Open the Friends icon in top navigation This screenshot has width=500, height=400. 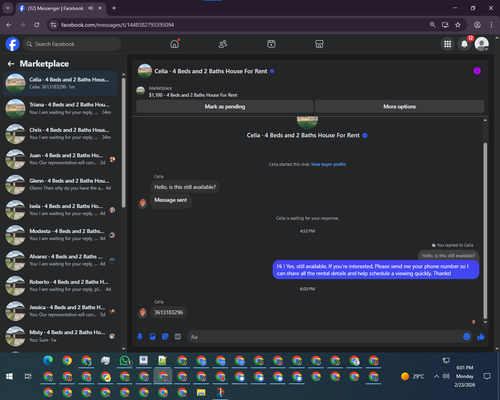[x=223, y=44]
